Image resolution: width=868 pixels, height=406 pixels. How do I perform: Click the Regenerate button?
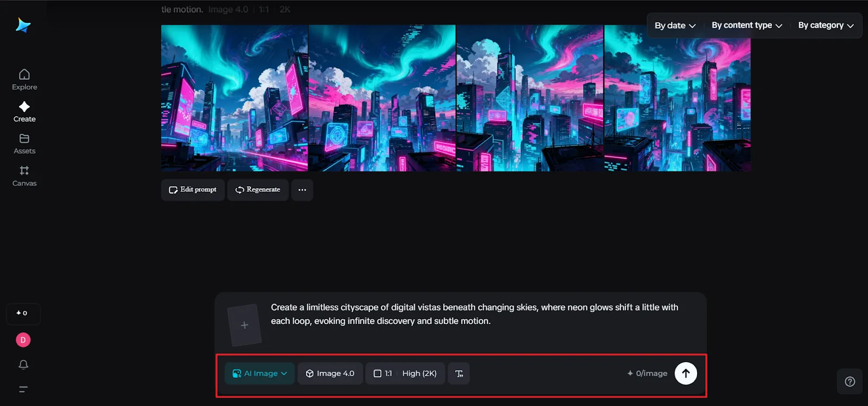[x=258, y=190]
